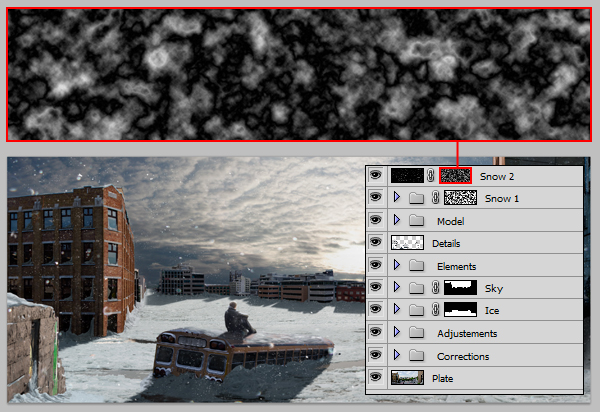Expand the Elements group
This screenshot has width=600, height=412.
coord(397,265)
